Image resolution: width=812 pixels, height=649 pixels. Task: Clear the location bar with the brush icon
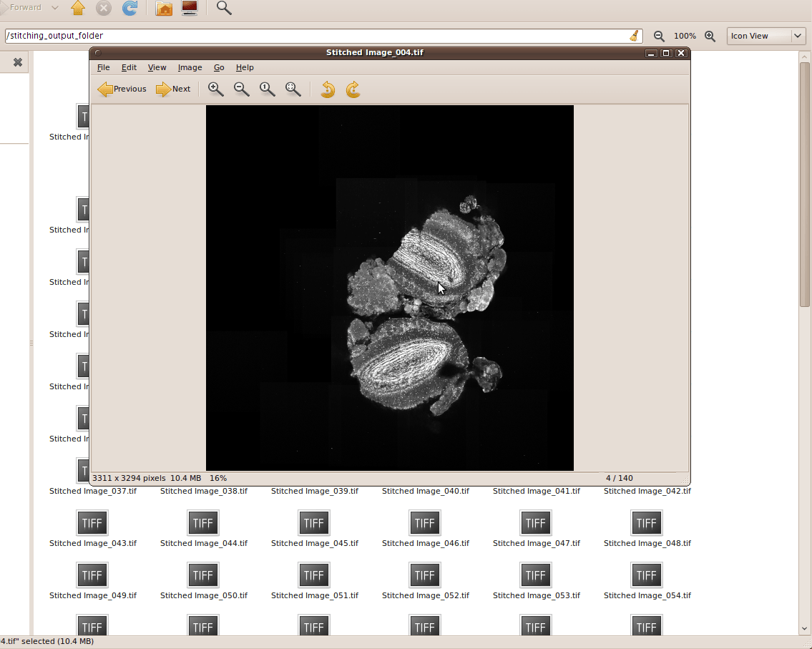tap(634, 35)
